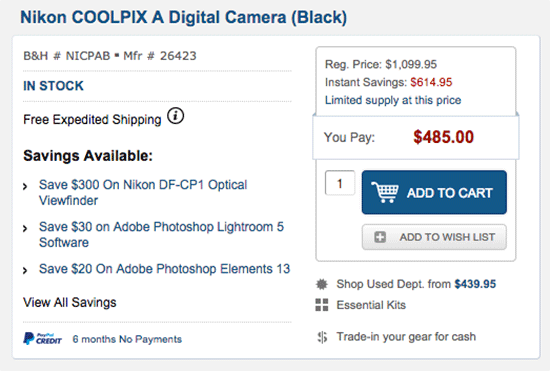
Task: Click the shopping cart icon on Add to Cart
Action: tap(385, 192)
